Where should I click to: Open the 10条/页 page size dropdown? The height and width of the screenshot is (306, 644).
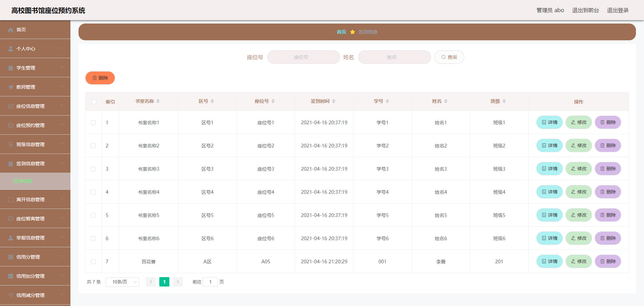122,282
